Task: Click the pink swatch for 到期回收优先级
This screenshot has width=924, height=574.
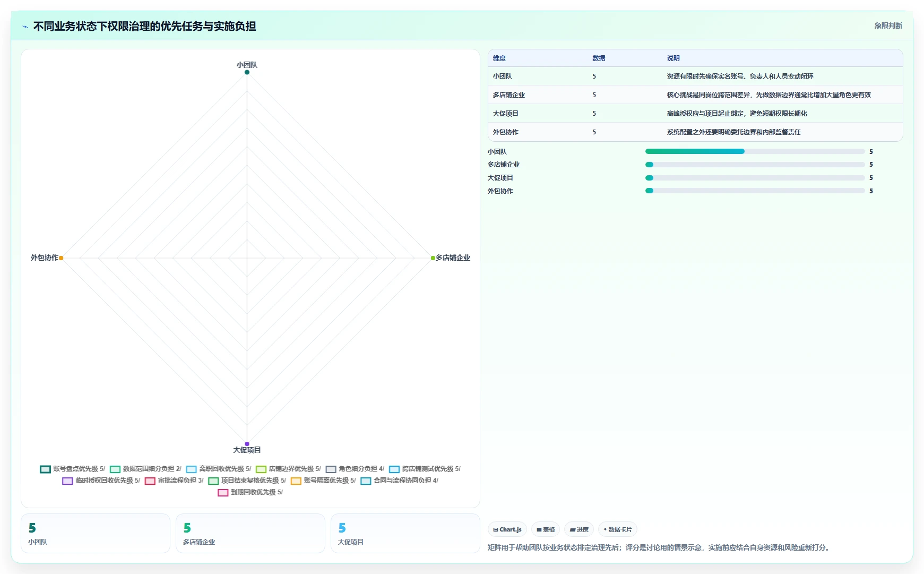Action: pos(223,493)
